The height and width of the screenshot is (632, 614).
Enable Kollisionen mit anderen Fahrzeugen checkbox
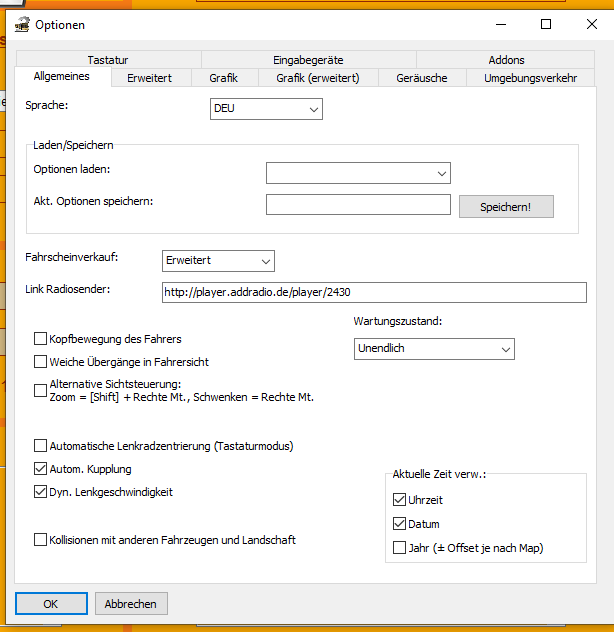(x=41, y=540)
